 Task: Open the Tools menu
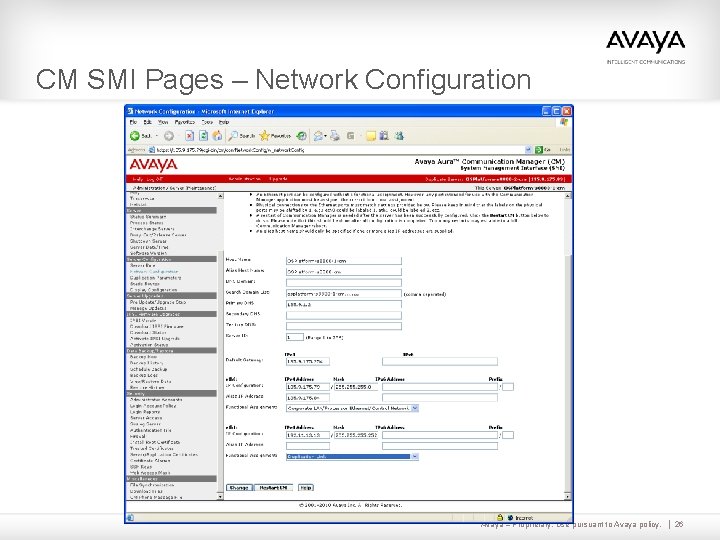207,122
